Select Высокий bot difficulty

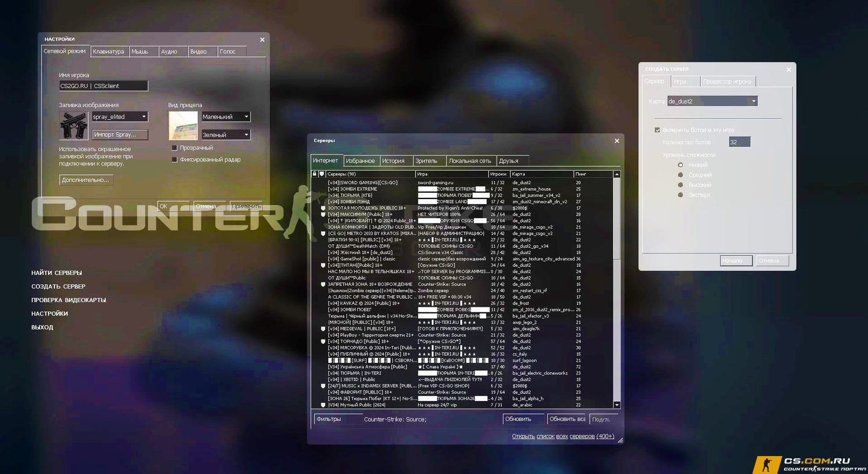click(x=681, y=185)
